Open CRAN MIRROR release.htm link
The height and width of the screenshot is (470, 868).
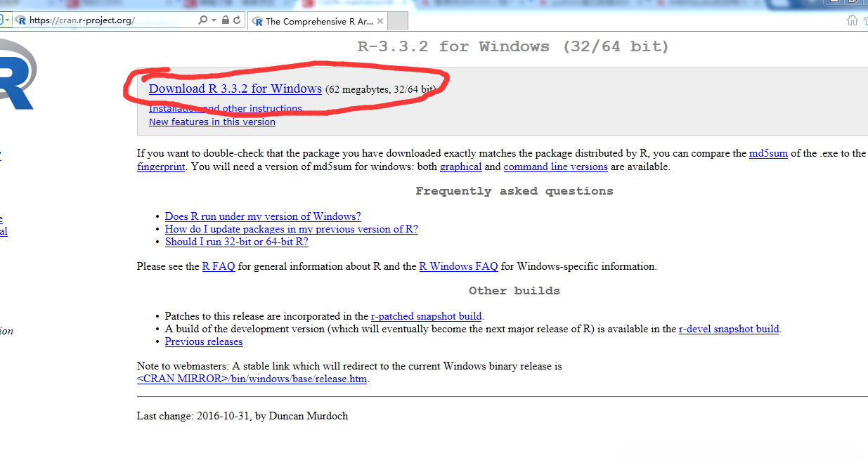click(252, 379)
